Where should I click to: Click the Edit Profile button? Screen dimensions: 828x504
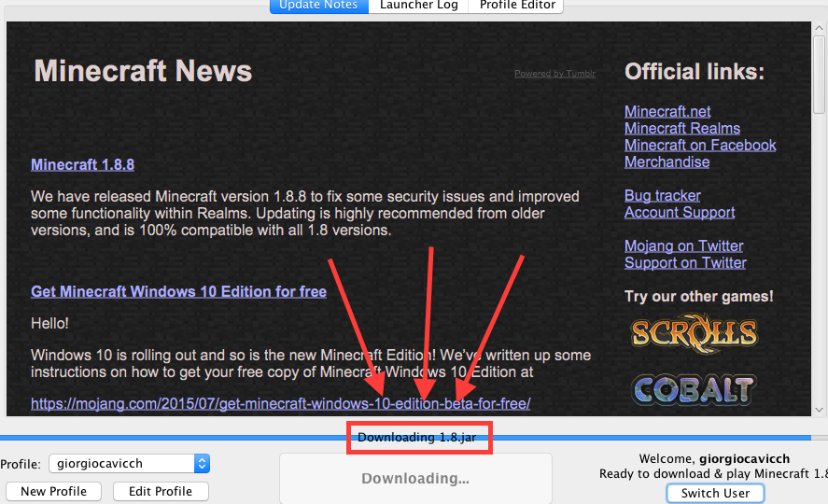click(161, 491)
